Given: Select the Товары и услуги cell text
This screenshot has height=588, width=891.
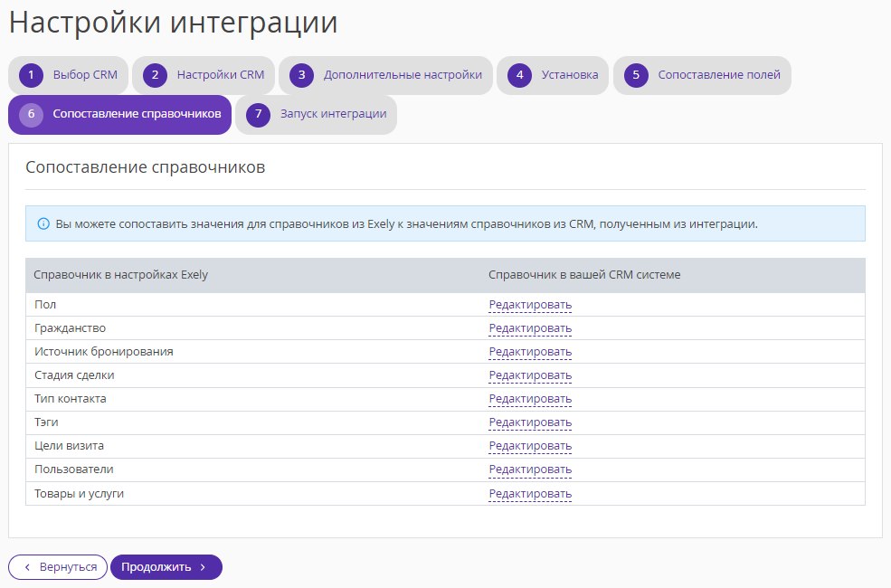Looking at the screenshot, I should coord(79,494).
